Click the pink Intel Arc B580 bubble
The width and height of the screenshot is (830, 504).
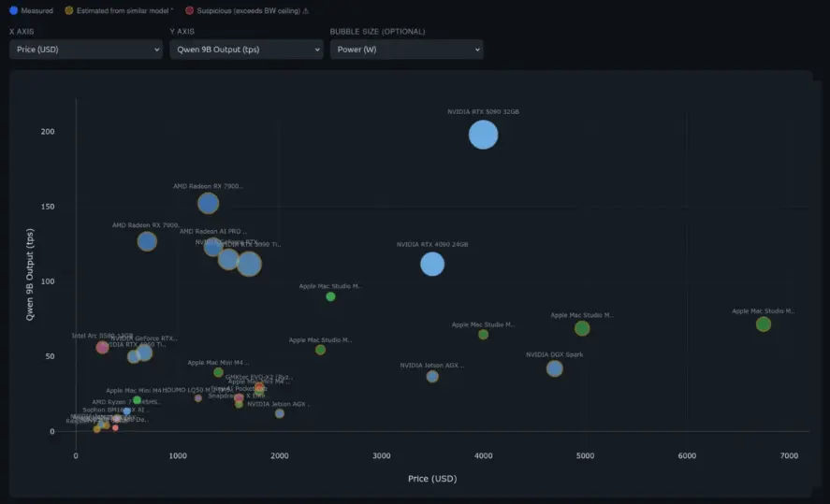coord(102,347)
